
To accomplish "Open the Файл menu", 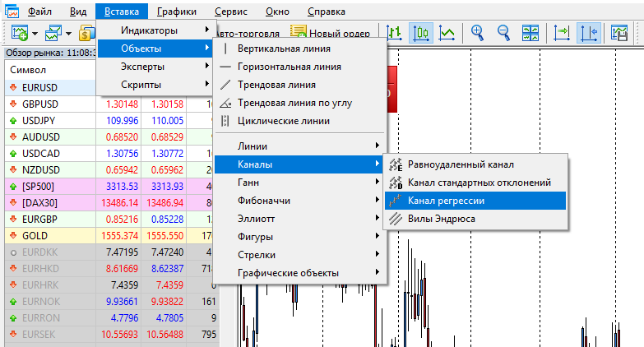I will coord(39,12).
